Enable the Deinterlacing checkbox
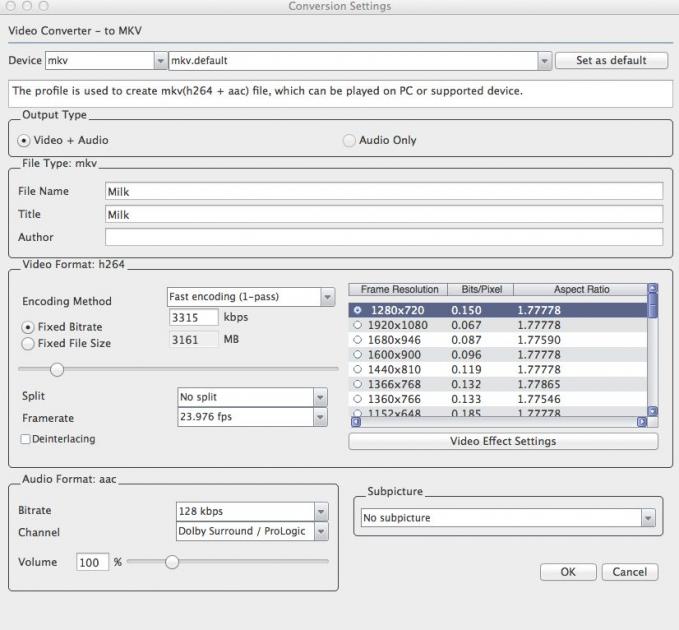The height and width of the screenshot is (630, 679). (x=25, y=439)
